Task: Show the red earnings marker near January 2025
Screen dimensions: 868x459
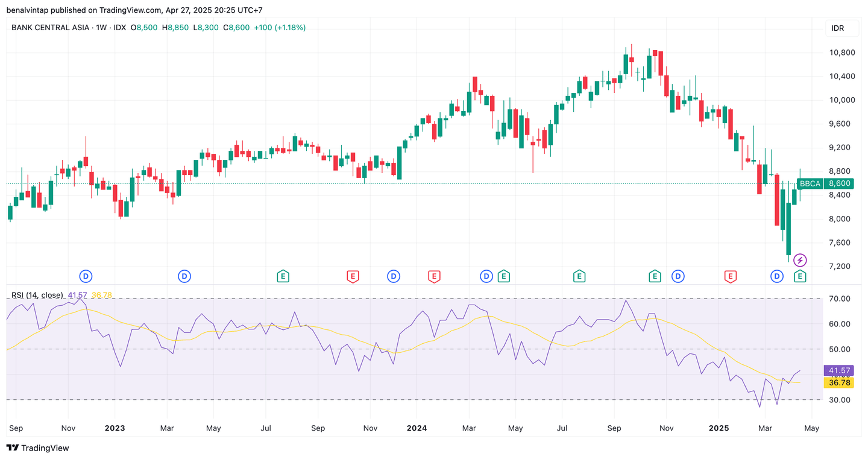Action: (x=730, y=276)
